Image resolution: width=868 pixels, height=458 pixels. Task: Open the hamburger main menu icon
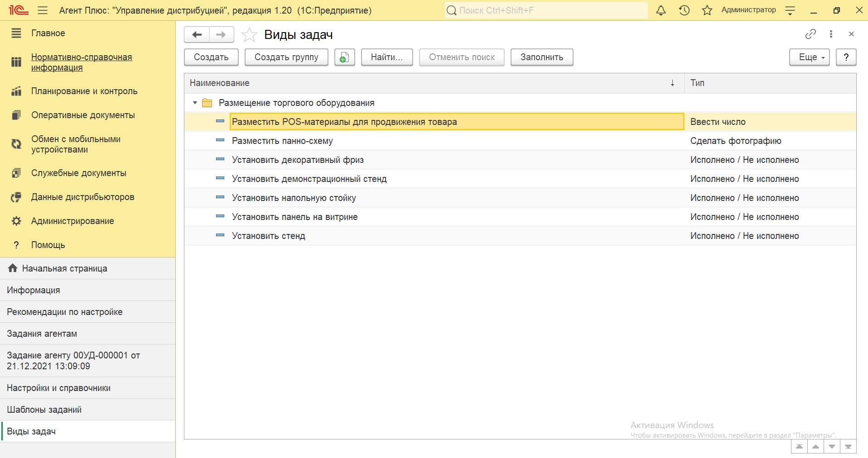pos(43,10)
